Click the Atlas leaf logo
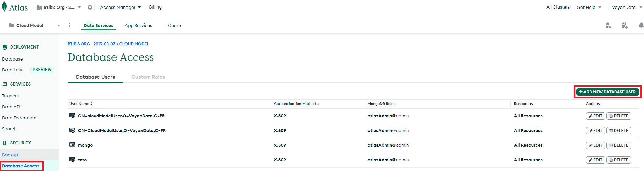The width and height of the screenshot is (644, 171). [x=5, y=7]
